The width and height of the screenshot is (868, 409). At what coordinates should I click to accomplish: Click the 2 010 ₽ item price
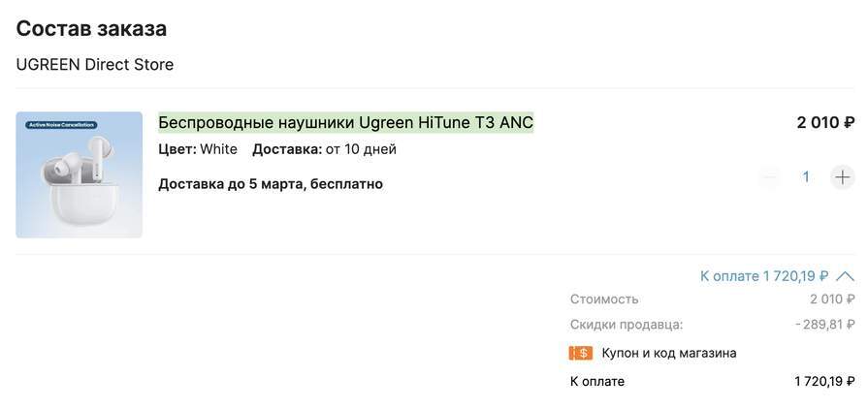(826, 122)
